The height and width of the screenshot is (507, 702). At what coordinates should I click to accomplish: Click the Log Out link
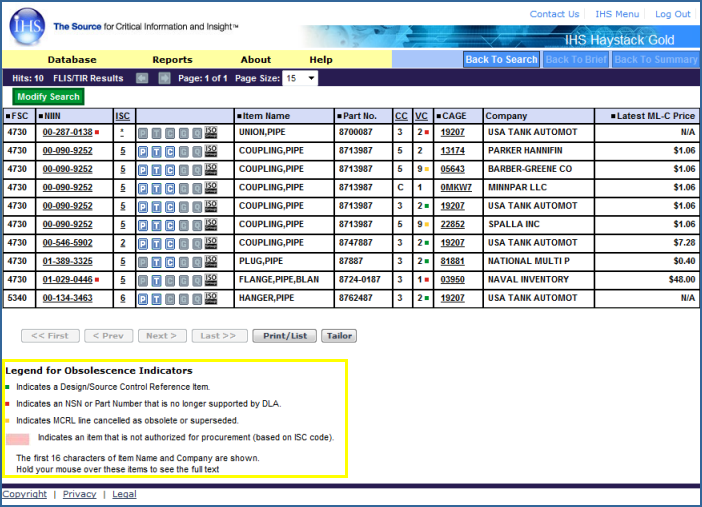(x=672, y=14)
